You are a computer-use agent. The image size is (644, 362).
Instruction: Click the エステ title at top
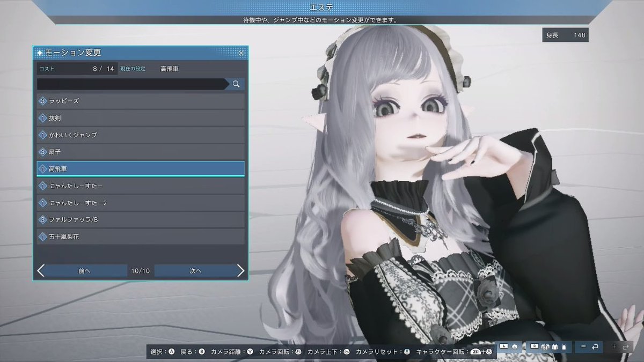(322, 7)
